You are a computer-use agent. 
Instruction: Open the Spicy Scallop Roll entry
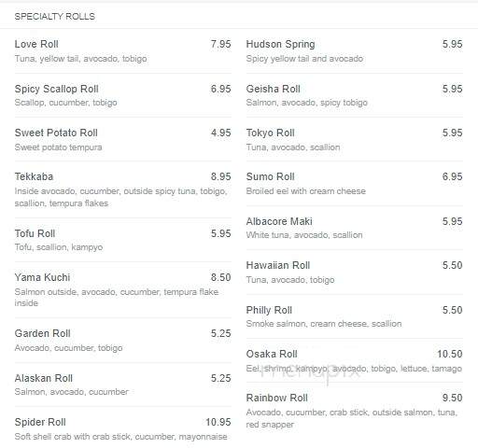coord(57,89)
